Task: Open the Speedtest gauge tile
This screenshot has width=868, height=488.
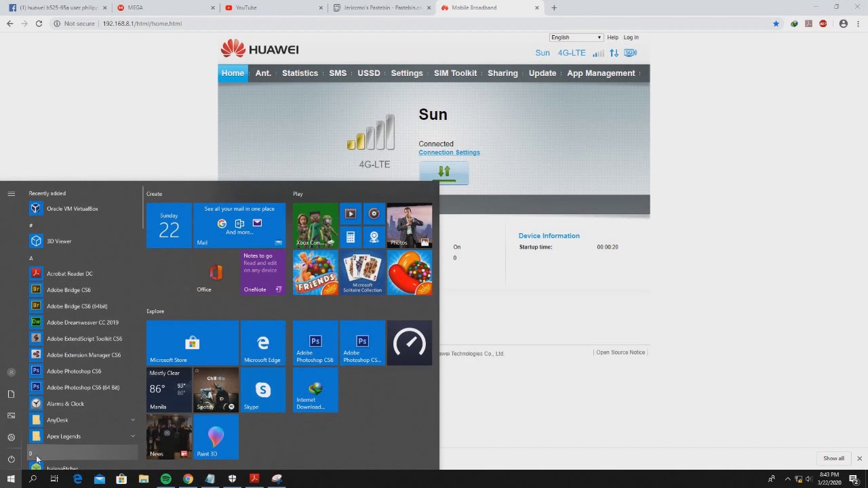Action: pyautogui.click(x=410, y=343)
